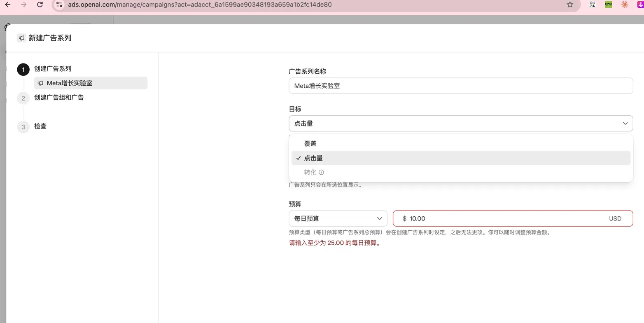Open the green sunglasses extension icon
The width and height of the screenshot is (644, 323).
pos(609,5)
